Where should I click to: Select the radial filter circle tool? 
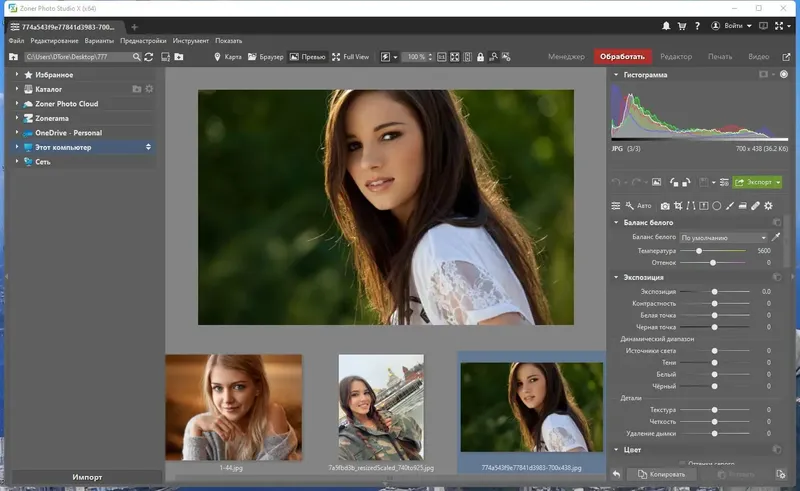(717, 206)
